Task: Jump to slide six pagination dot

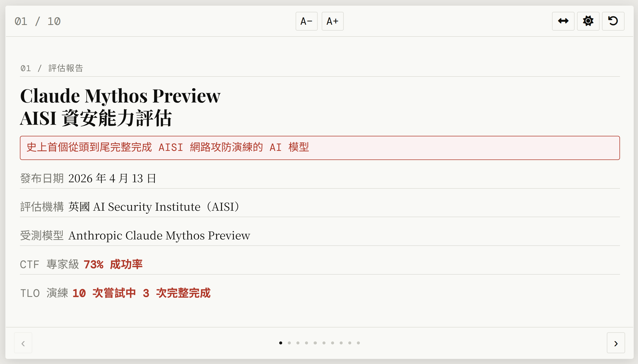Action: click(324, 343)
